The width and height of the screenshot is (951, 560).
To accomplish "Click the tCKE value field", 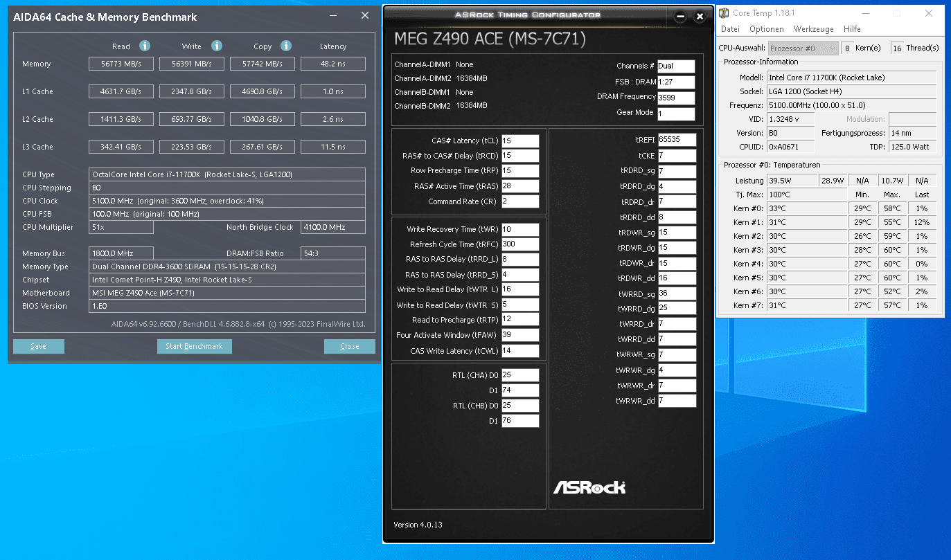I will click(x=677, y=156).
